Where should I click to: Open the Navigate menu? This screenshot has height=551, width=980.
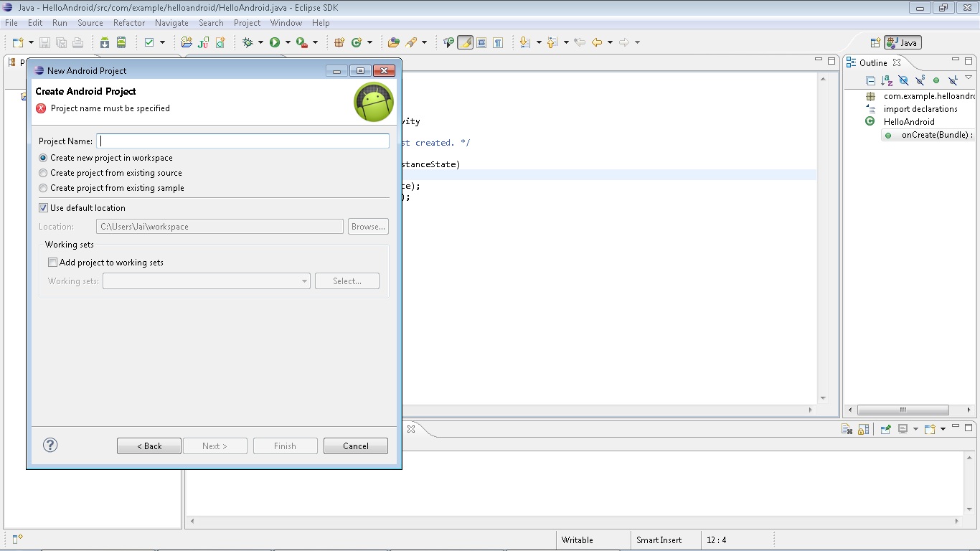[x=171, y=23]
